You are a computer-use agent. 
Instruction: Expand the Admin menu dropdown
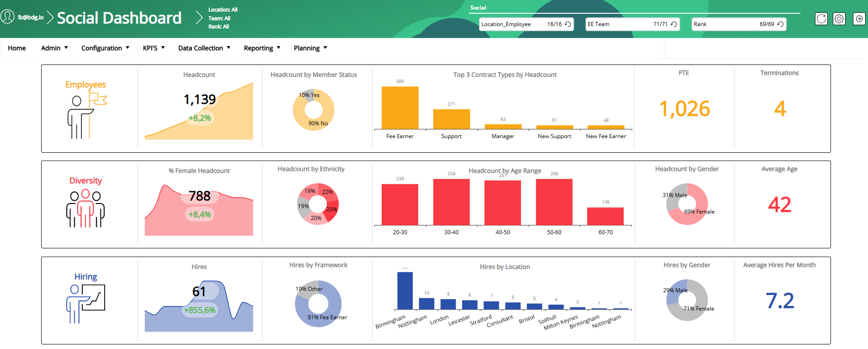54,48
